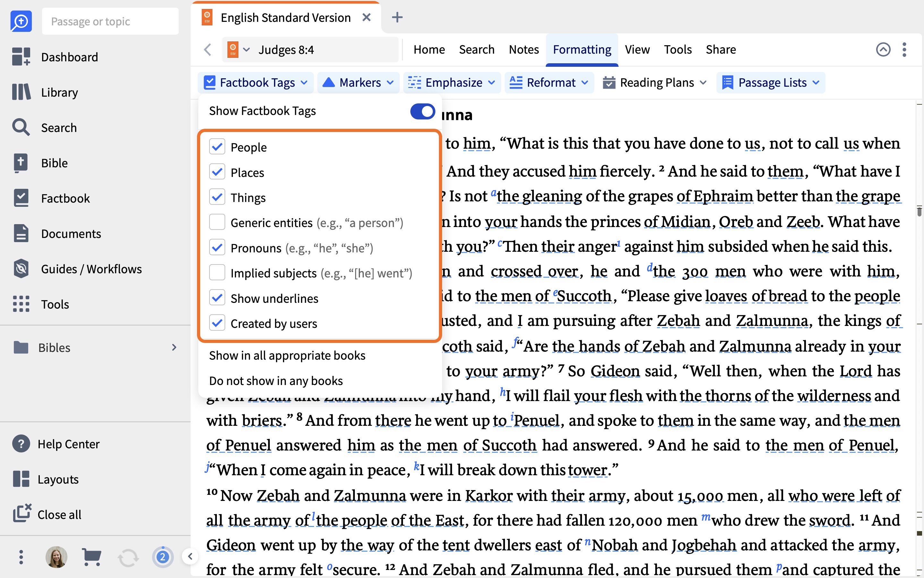Open the sidebar kebab menu at bottom
Screen dimensions: 924x578
pyautogui.click(x=21, y=557)
